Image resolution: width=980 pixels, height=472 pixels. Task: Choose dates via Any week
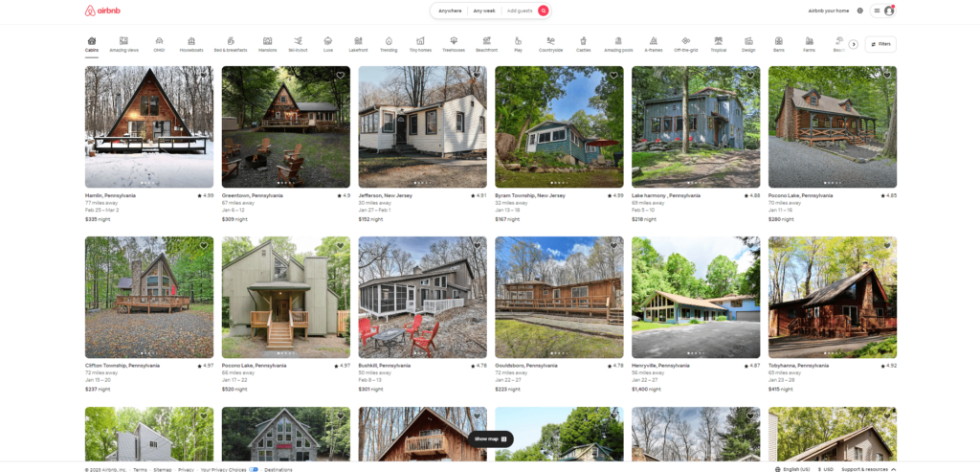pos(484,11)
